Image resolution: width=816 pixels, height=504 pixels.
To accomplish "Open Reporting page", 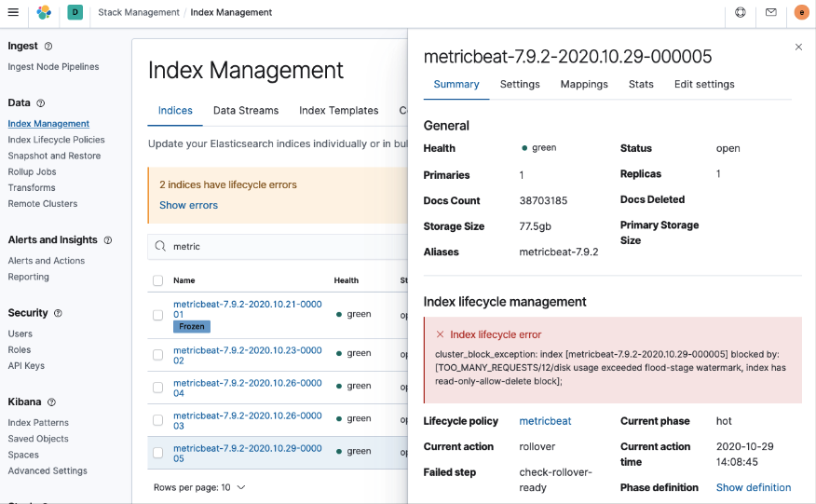I will tap(28, 277).
